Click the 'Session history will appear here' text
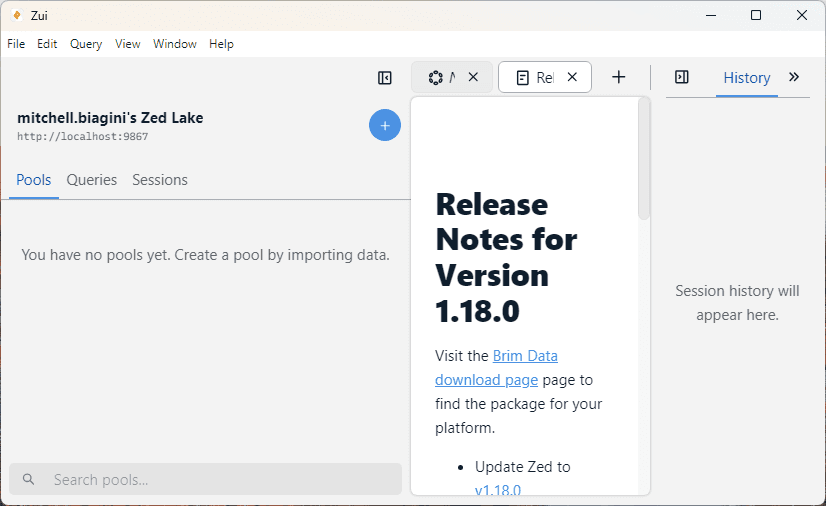Screen dimensions: 826x506 [x=737, y=303]
